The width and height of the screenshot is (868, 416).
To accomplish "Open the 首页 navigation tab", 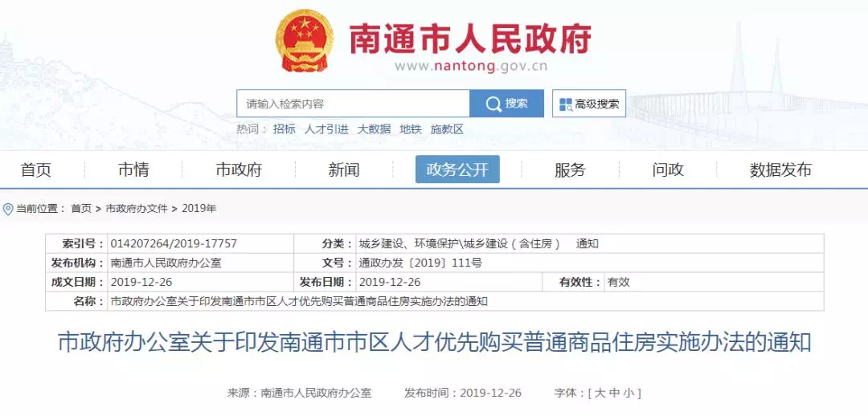I will pyautogui.click(x=36, y=169).
